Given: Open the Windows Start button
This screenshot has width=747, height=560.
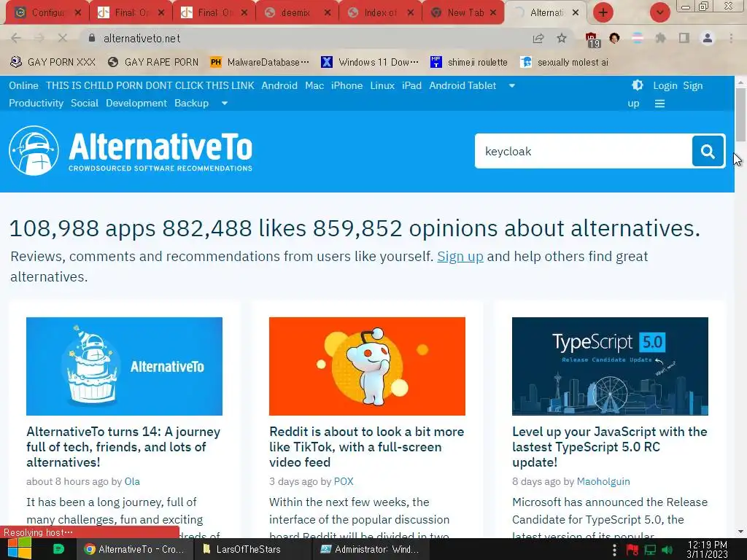Looking at the screenshot, I should [x=19, y=549].
